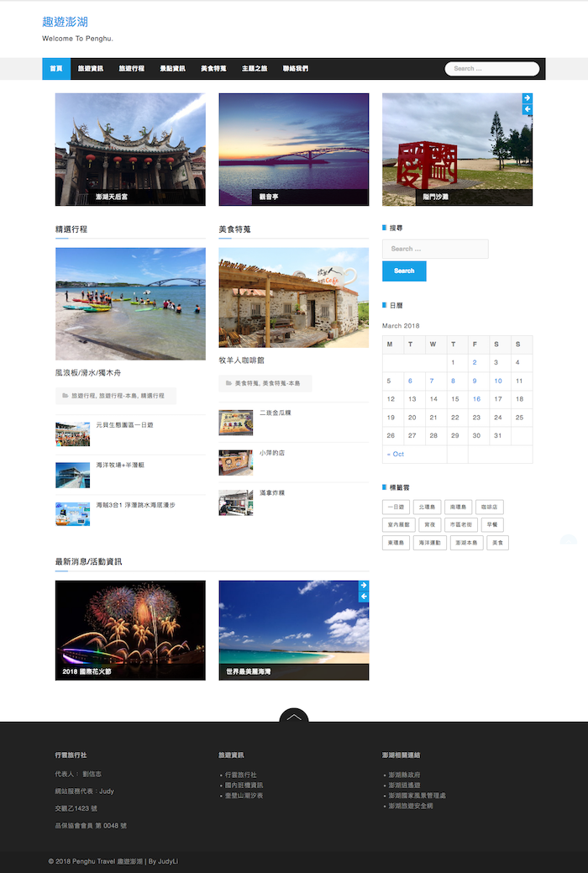Open the 元貝生態園區一日遊 thumbnail image
The height and width of the screenshot is (873, 588).
click(72, 434)
